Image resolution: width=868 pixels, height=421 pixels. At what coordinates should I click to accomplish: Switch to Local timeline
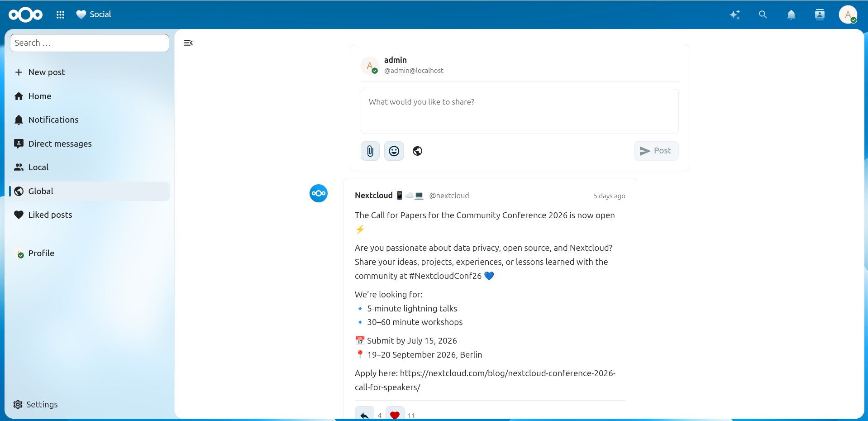(90, 167)
